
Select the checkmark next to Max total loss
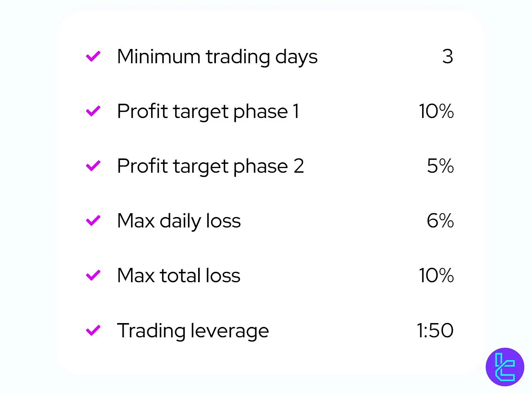93,275
